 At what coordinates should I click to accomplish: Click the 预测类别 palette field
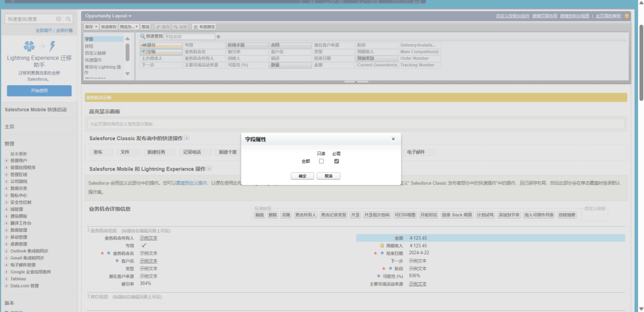click(376, 58)
